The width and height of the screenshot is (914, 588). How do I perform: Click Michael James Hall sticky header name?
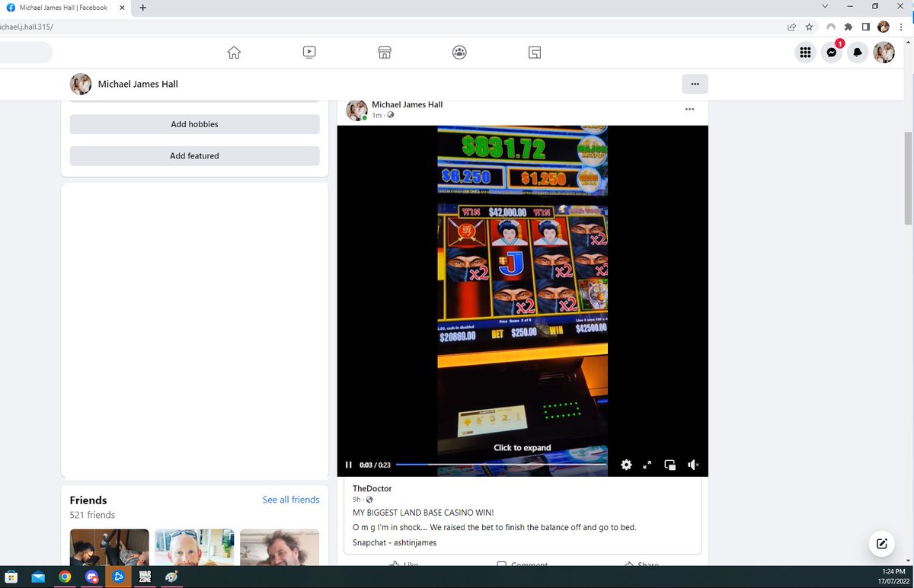click(x=138, y=84)
